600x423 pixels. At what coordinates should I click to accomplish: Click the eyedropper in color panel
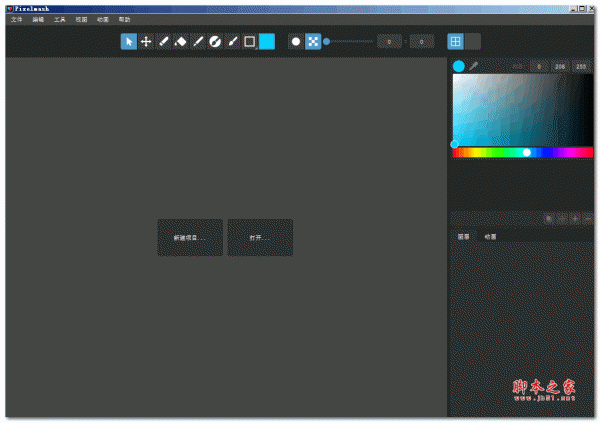click(474, 66)
